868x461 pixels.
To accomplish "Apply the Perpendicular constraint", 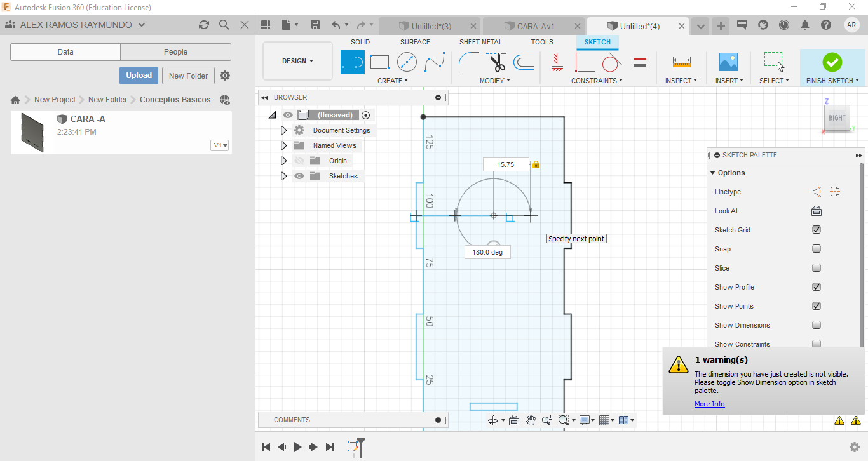I will click(585, 62).
